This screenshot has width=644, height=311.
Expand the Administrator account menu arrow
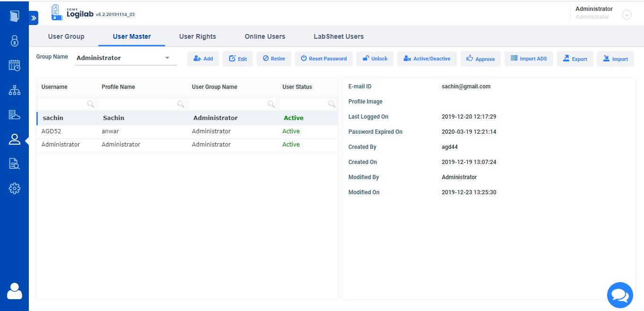tap(627, 15)
